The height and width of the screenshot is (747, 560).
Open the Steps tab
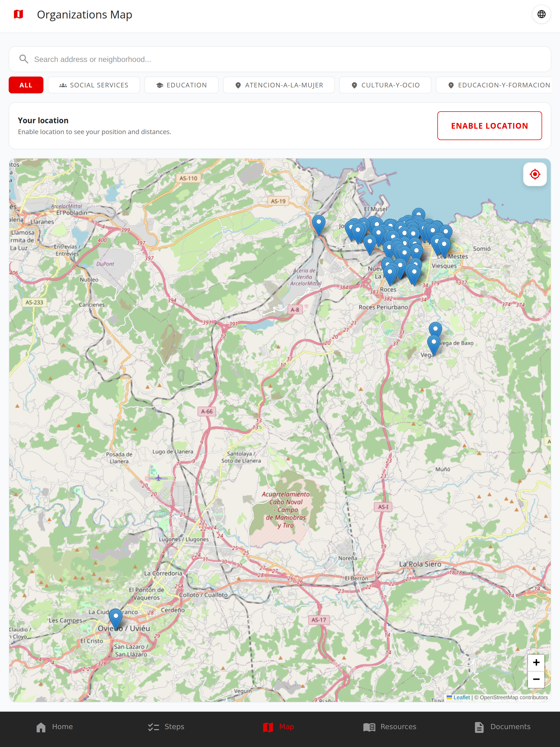click(166, 727)
